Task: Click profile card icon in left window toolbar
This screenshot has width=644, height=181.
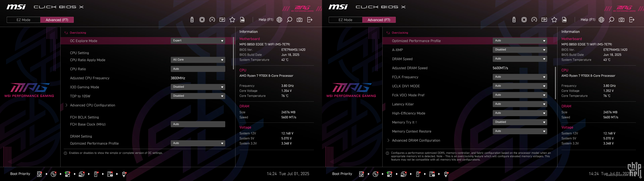Action: 222,20
